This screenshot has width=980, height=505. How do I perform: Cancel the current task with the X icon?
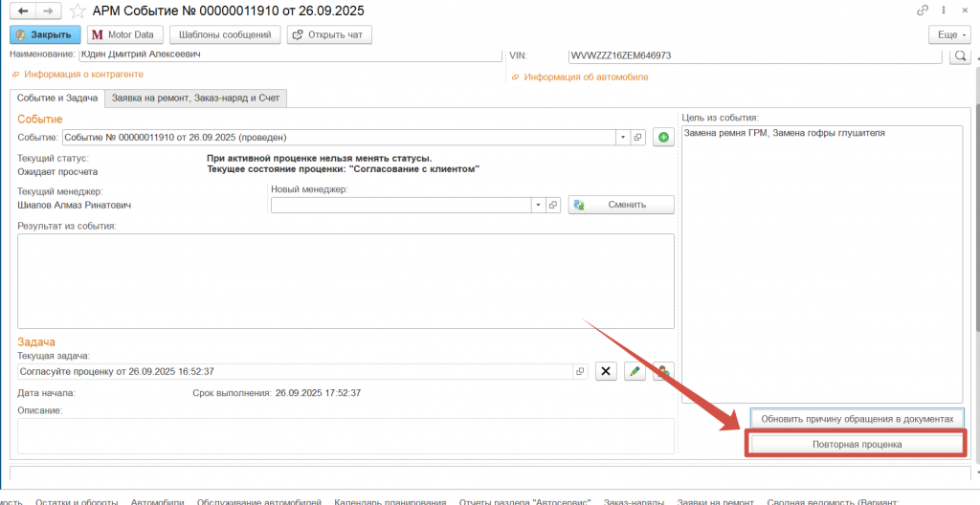(x=605, y=371)
